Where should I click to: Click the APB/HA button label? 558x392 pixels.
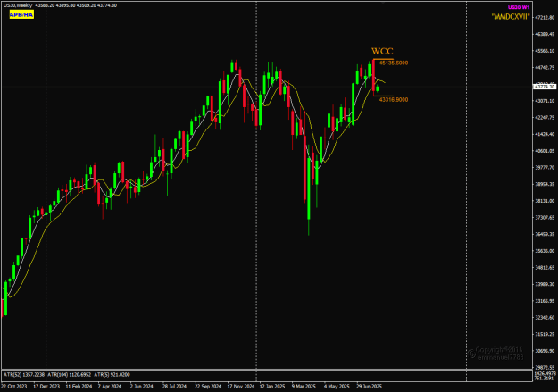tap(21, 14)
